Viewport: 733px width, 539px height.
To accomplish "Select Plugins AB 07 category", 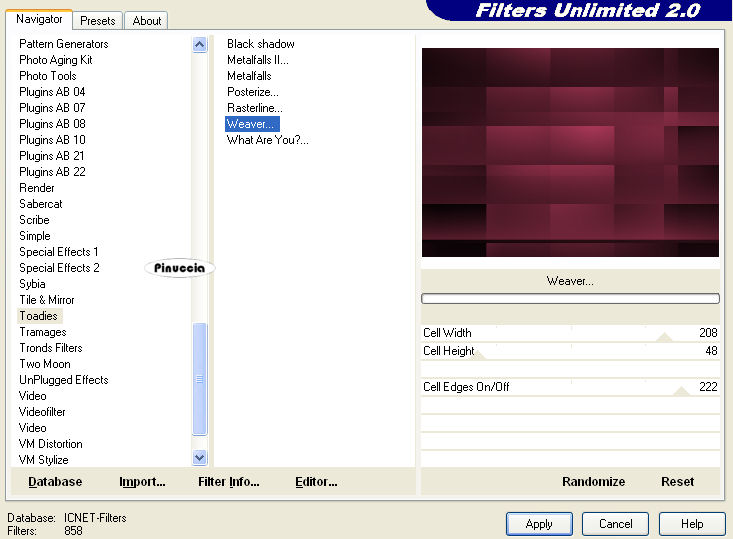I will coord(52,108).
